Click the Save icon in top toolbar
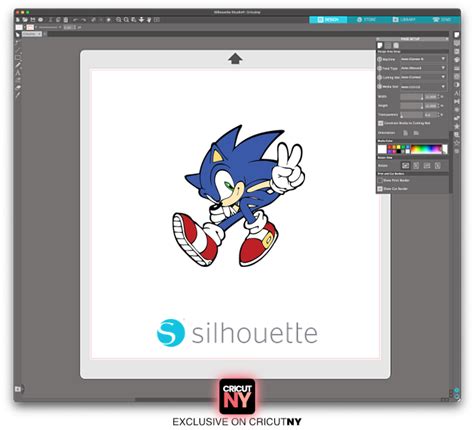 click(x=33, y=20)
